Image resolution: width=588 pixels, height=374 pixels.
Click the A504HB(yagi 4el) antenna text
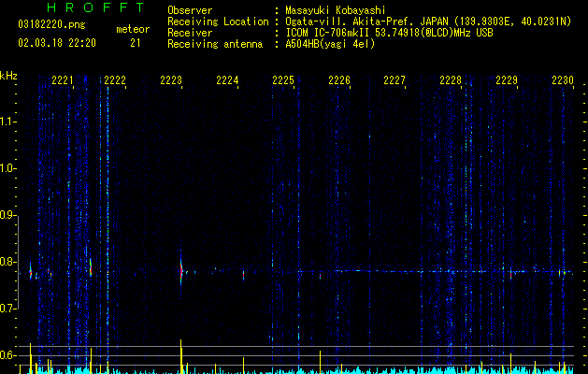(330, 44)
